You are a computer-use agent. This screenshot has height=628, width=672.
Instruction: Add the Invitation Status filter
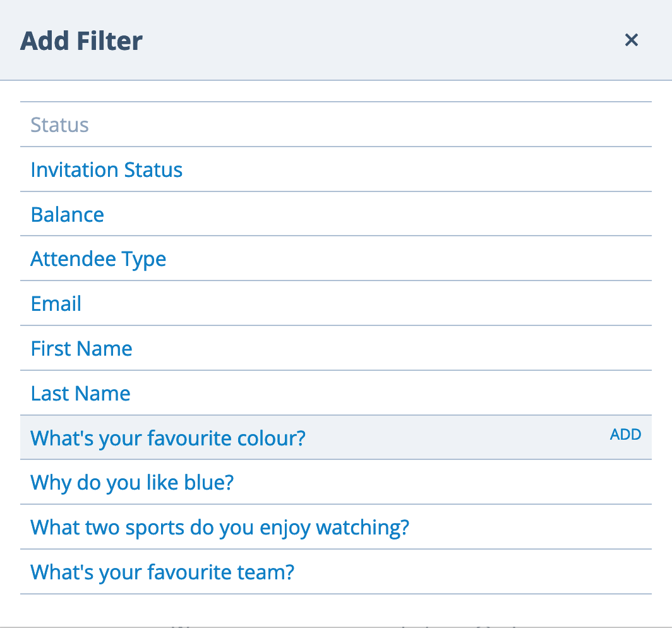tap(106, 169)
